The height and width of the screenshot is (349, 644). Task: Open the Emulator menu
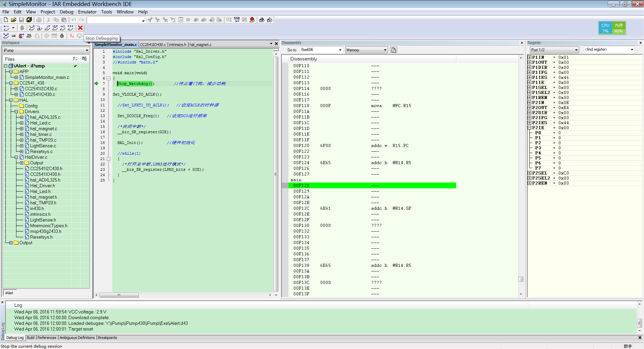(x=87, y=12)
